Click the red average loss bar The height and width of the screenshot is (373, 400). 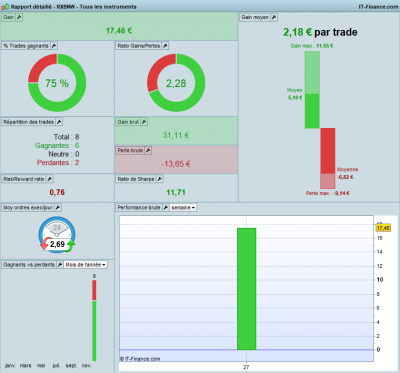click(x=328, y=151)
